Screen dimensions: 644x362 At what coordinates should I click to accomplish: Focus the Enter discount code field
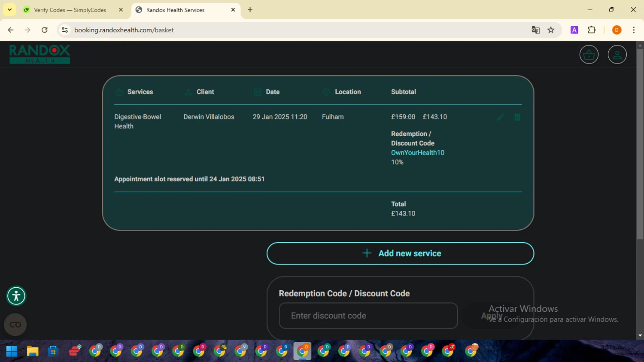tap(368, 316)
